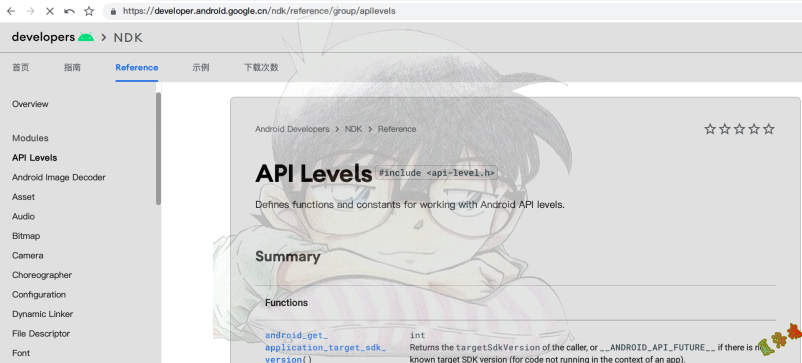The height and width of the screenshot is (363, 802).
Task: Rate the page one star
Action: click(710, 129)
